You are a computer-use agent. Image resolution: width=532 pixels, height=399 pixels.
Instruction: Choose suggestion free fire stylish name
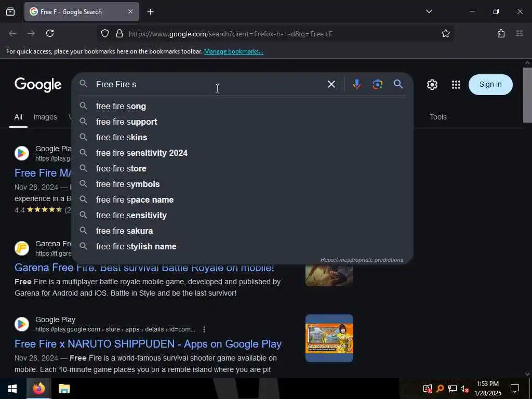coord(242,247)
